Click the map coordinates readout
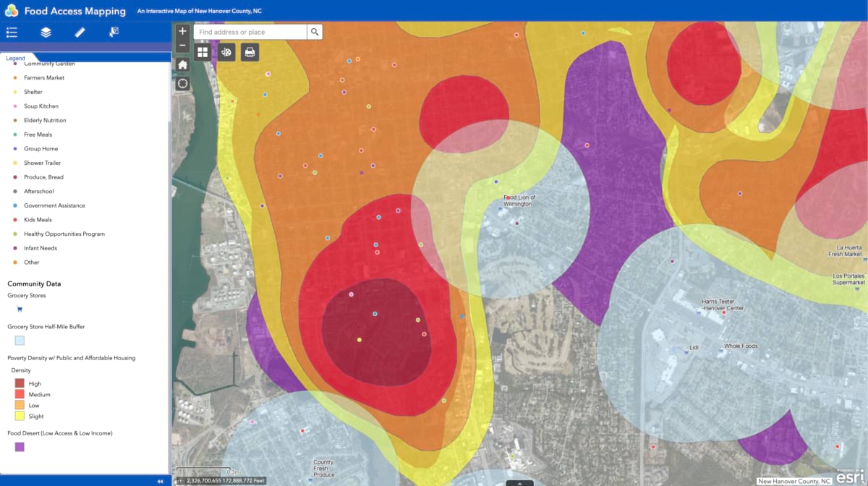 (227, 480)
